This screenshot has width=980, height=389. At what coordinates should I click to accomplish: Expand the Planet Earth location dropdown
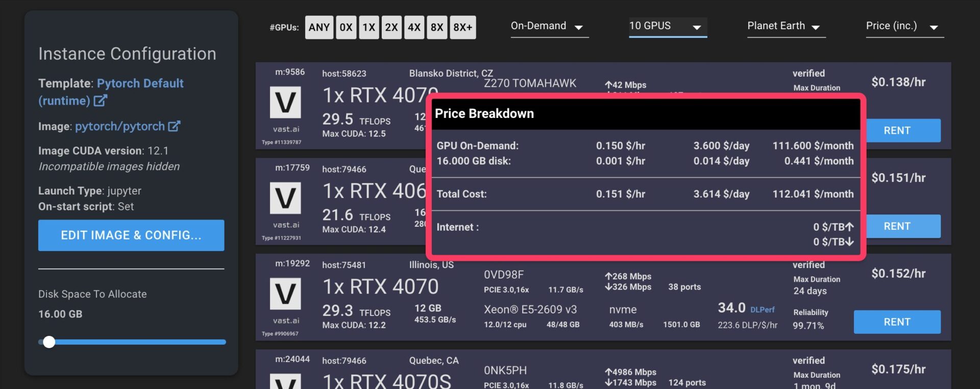[x=786, y=27]
